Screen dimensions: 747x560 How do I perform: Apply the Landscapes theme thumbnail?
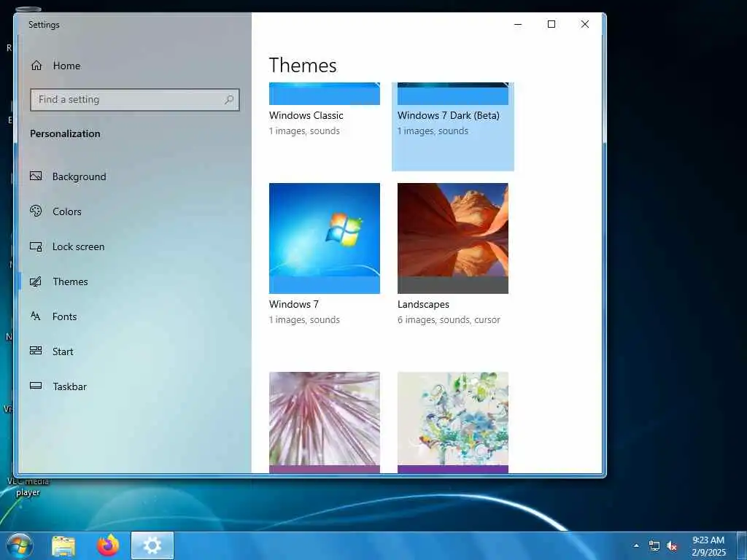coord(452,238)
